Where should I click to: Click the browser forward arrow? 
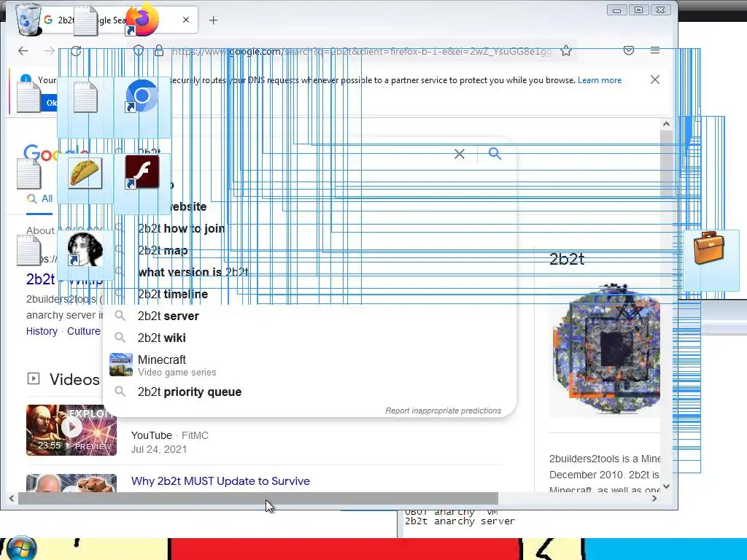[x=49, y=50]
